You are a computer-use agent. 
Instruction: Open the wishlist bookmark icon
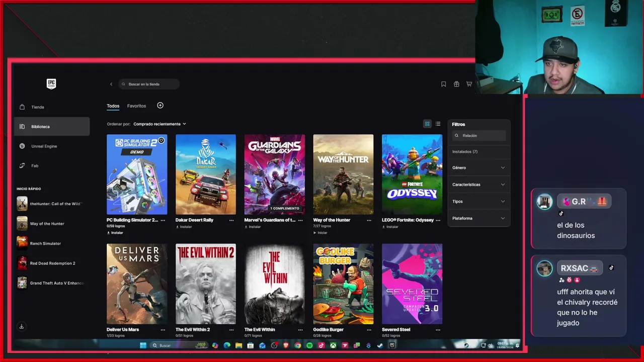(443, 84)
